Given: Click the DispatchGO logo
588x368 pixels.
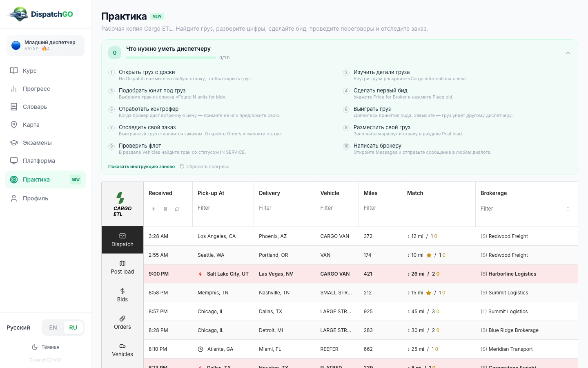Looking at the screenshot, I should pos(40,14).
